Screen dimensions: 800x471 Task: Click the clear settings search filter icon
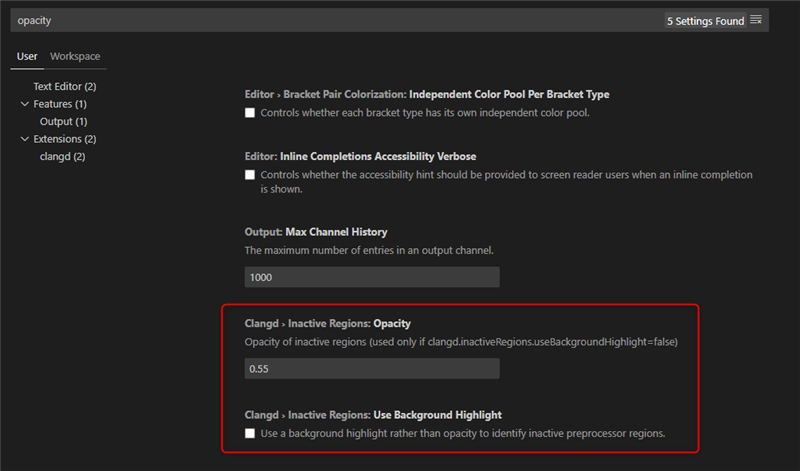tap(756, 20)
